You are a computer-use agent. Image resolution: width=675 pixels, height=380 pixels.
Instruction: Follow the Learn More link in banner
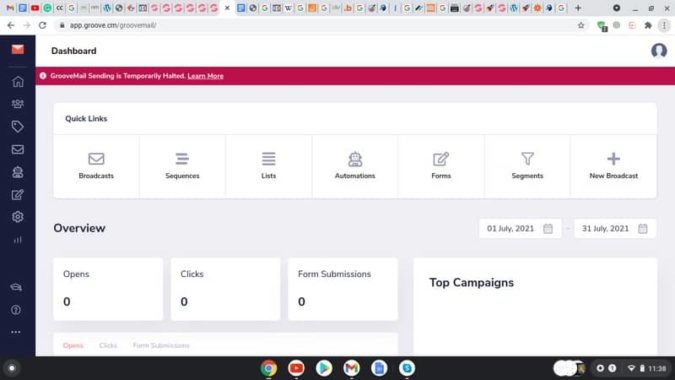(205, 76)
